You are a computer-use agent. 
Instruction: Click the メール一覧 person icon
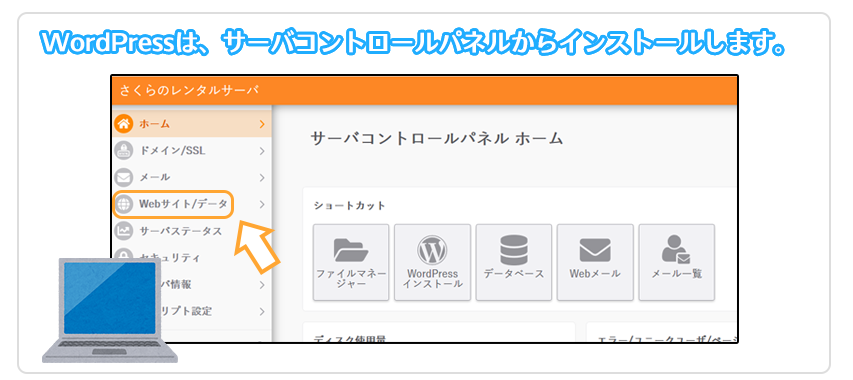tap(676, 250)
